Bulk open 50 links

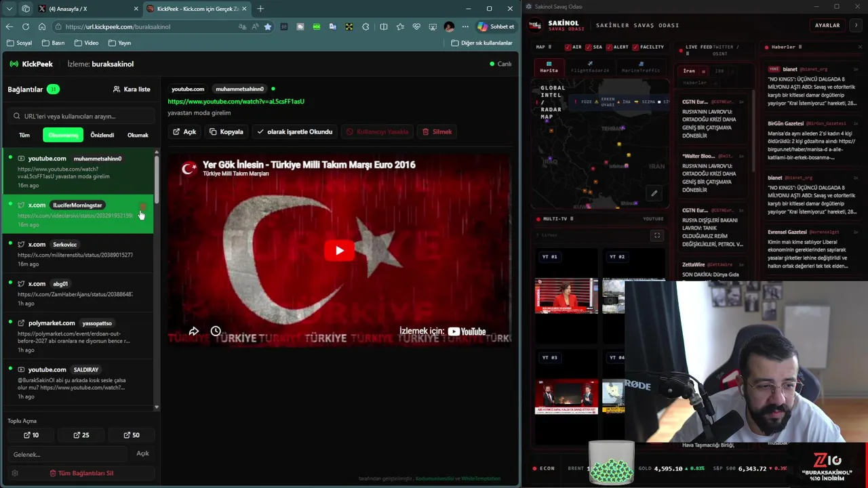coord(132,435)
